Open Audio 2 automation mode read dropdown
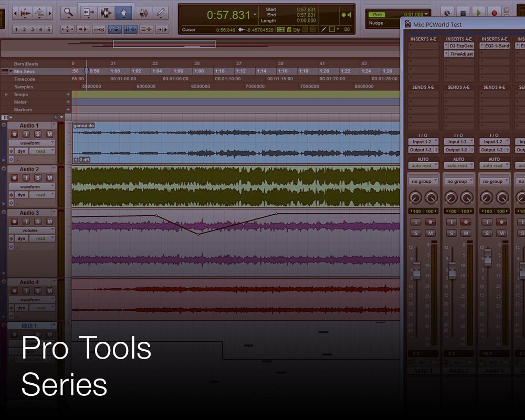525x420 pixels. click(x=42, y=195)
